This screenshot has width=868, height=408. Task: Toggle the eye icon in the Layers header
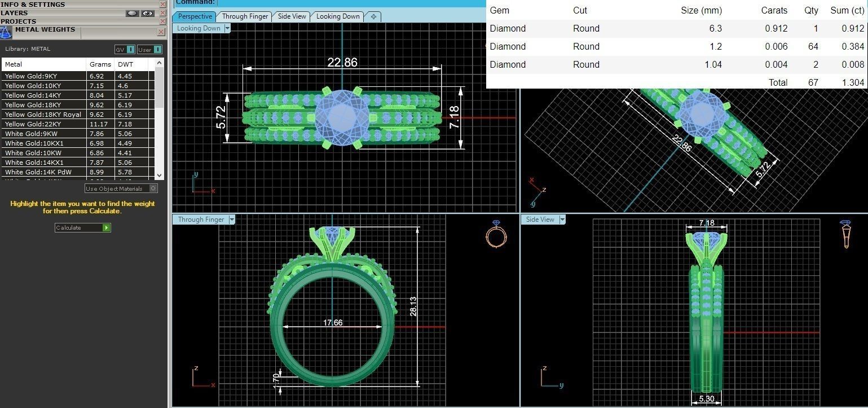tap(148, 13)
